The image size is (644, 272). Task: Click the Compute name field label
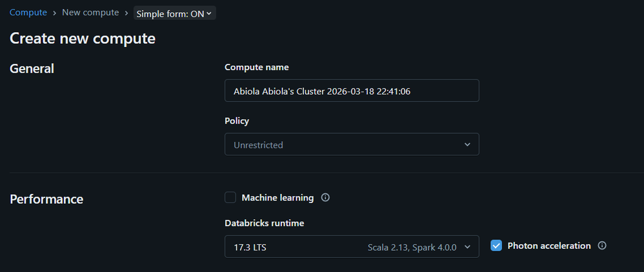pyautogui.click(x=256, y=67)
